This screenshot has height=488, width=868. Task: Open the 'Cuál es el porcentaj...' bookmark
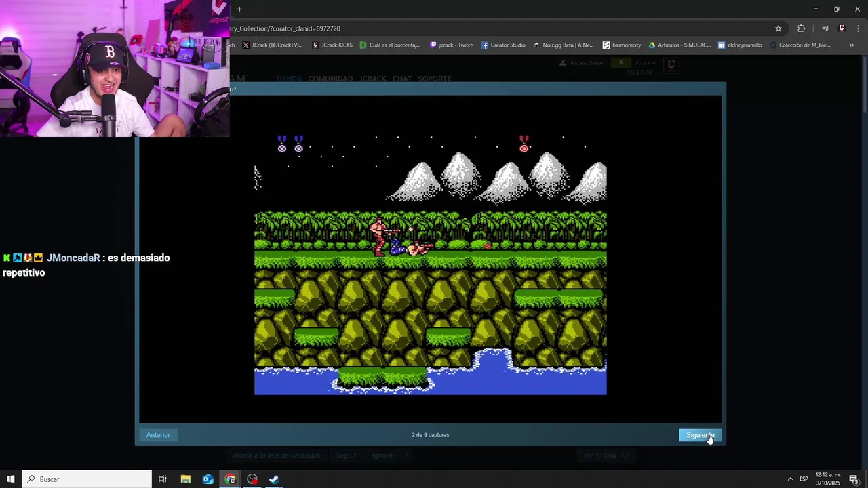[390, 45]
